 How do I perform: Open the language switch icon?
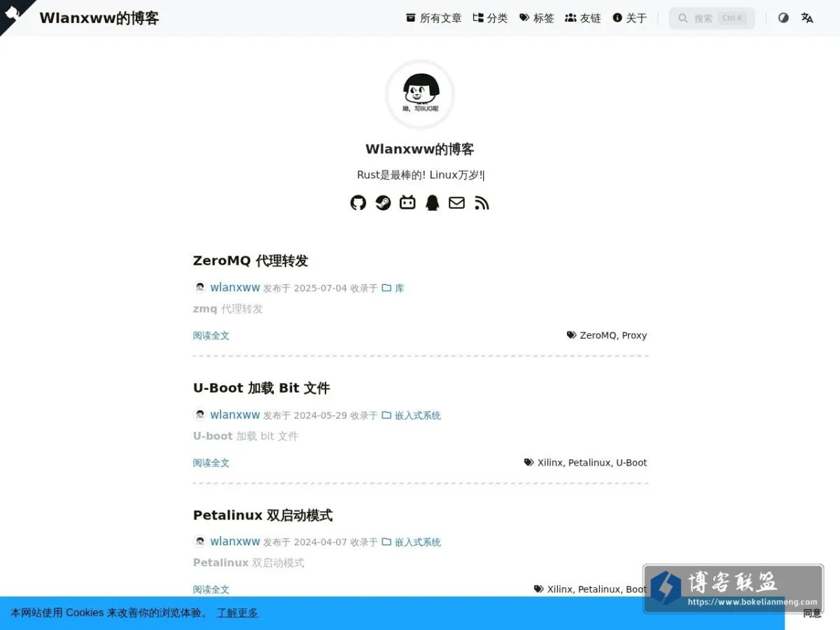807,18
